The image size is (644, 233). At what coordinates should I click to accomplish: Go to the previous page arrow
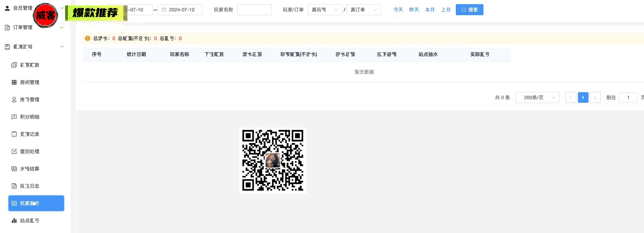coord(570,97)
